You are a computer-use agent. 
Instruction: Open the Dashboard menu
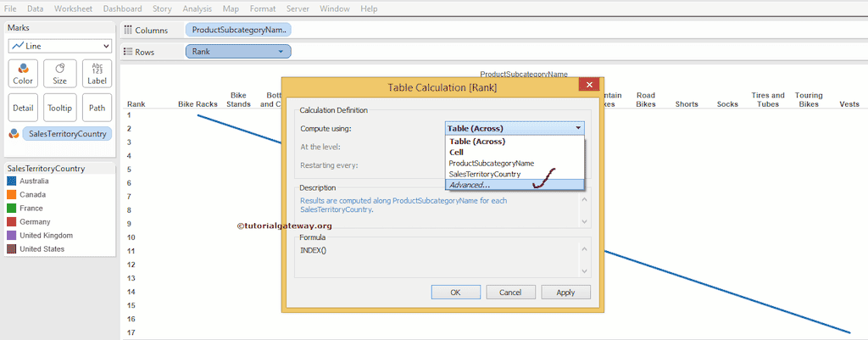point(122,8)
